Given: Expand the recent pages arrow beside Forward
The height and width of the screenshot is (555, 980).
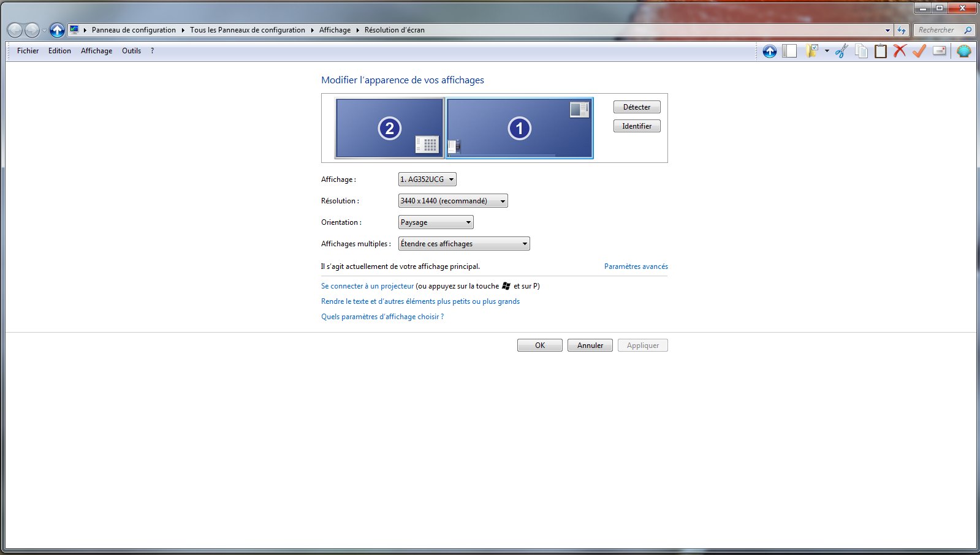Looking at the screenshot, I should (x=44, y=30).
